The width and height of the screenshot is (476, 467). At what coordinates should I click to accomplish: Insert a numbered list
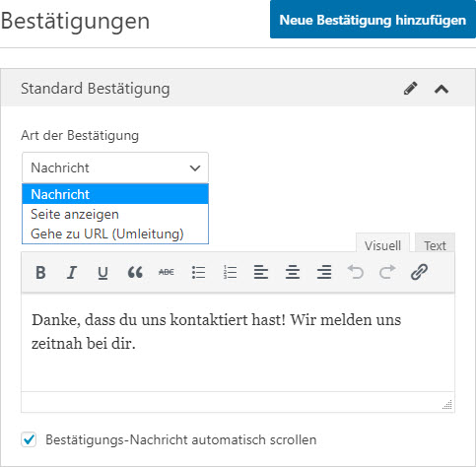pyautogui.click(x=230, y=272)
